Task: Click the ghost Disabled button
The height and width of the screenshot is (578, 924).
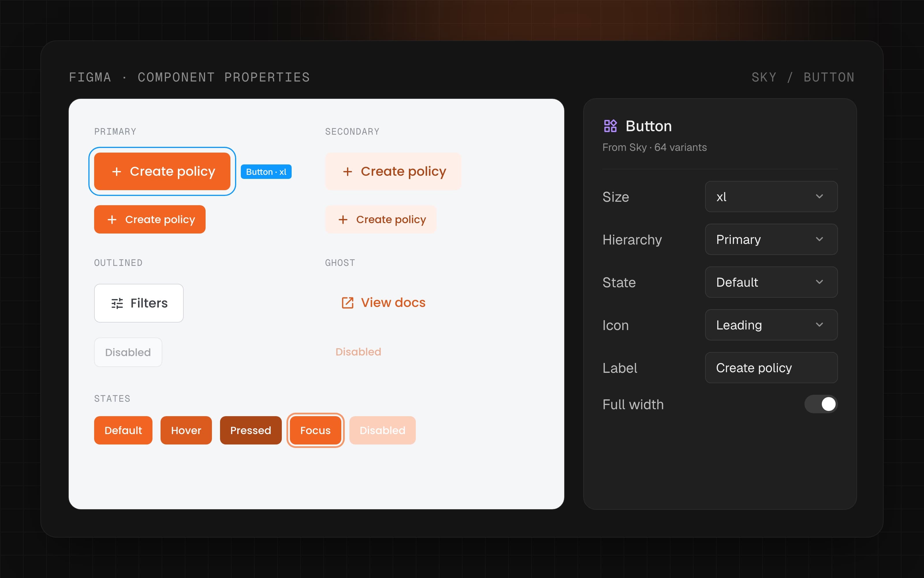Action: tap(358, 352)
